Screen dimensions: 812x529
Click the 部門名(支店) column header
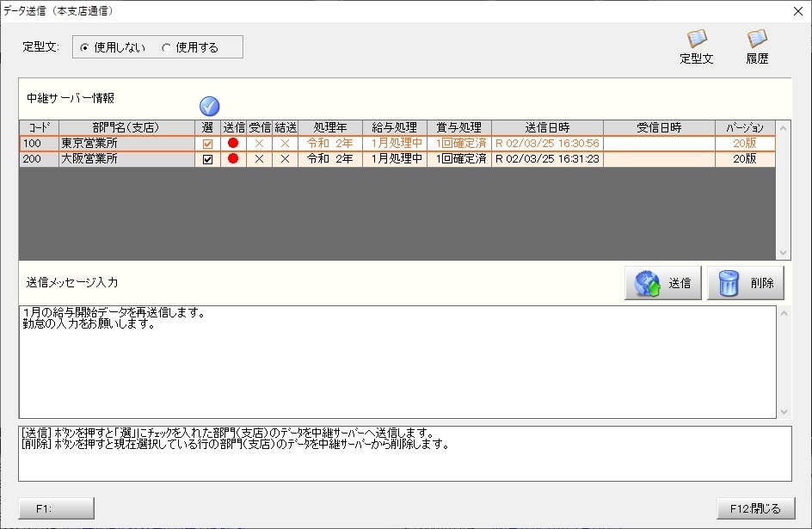pyautogui.click(x=127, y=127)
